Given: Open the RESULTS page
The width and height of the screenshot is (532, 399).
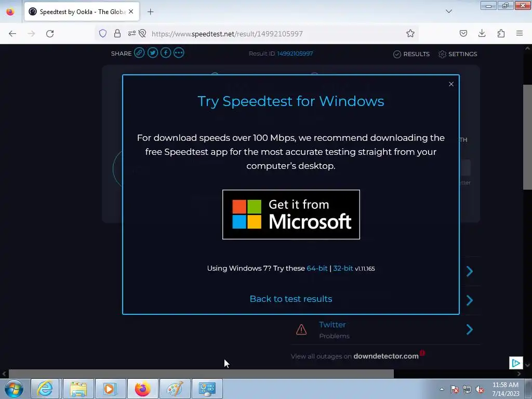Looking at the screenshot, I should point(411,54).
